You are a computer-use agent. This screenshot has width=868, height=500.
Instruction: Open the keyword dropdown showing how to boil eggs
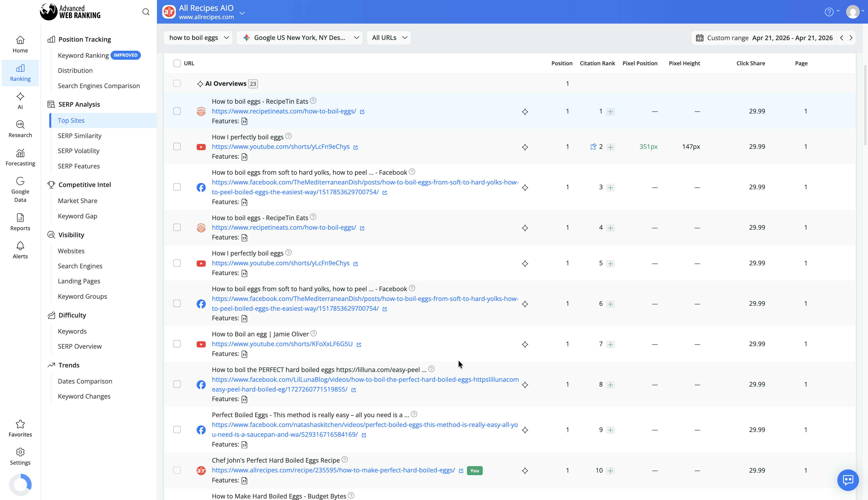click(198, 37)
